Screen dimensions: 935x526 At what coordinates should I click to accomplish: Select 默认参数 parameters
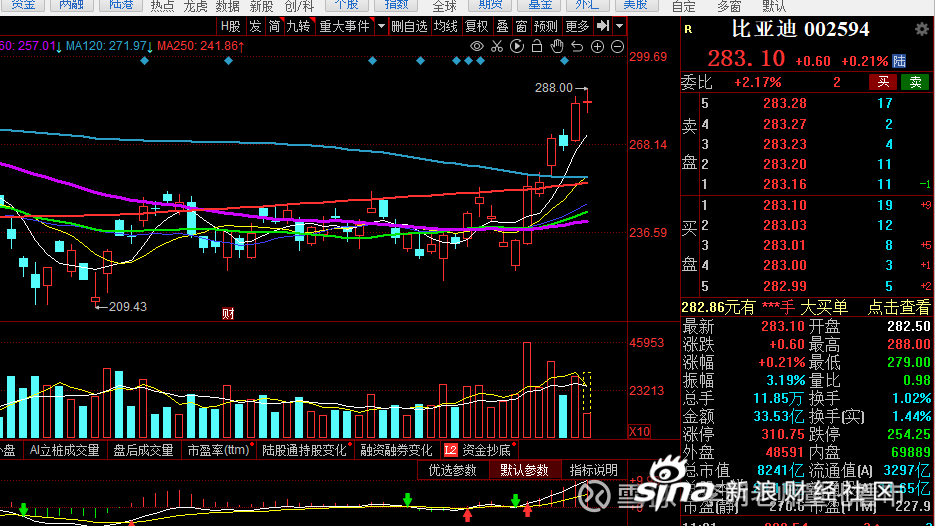(x=524, y=470)
